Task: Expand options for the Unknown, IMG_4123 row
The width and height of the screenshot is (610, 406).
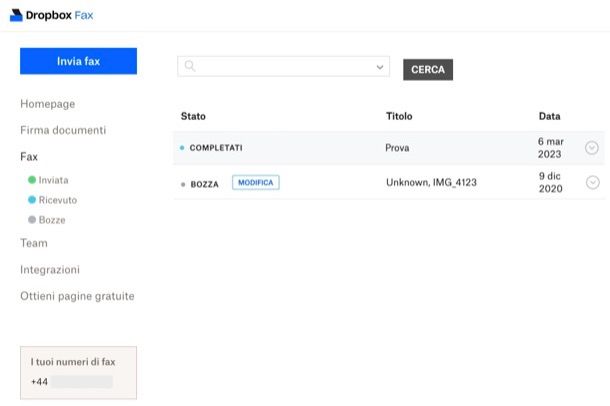Action: click(592, 182)
